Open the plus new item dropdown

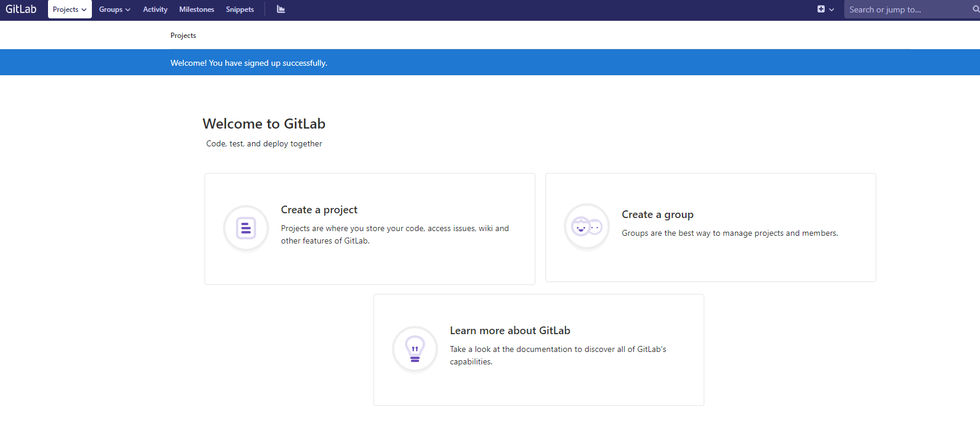pos(825,9)
